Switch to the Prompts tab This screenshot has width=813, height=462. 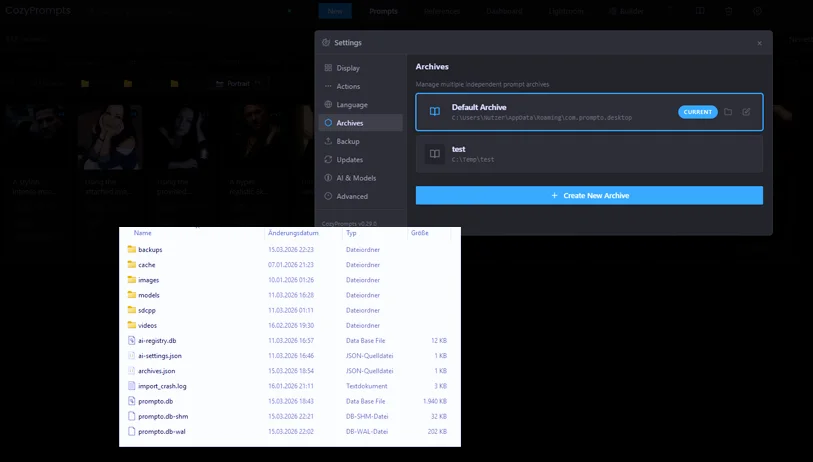pos(383,11)
